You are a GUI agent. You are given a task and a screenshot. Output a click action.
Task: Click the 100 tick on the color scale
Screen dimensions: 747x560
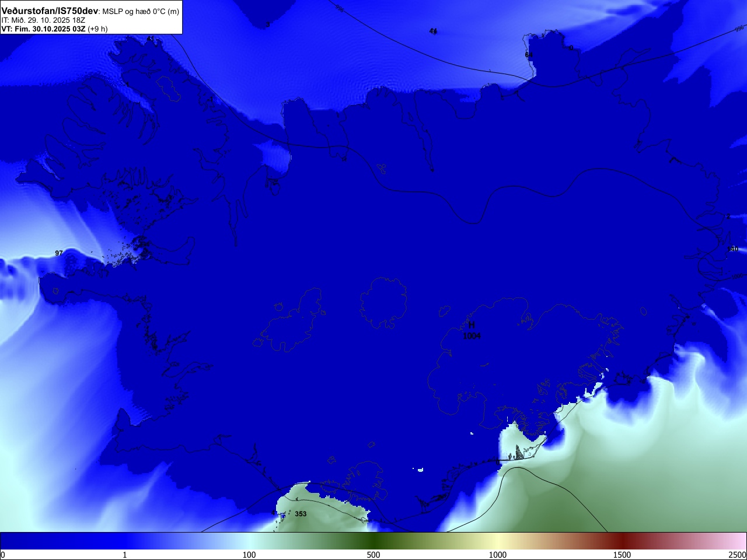pos(249,555)
